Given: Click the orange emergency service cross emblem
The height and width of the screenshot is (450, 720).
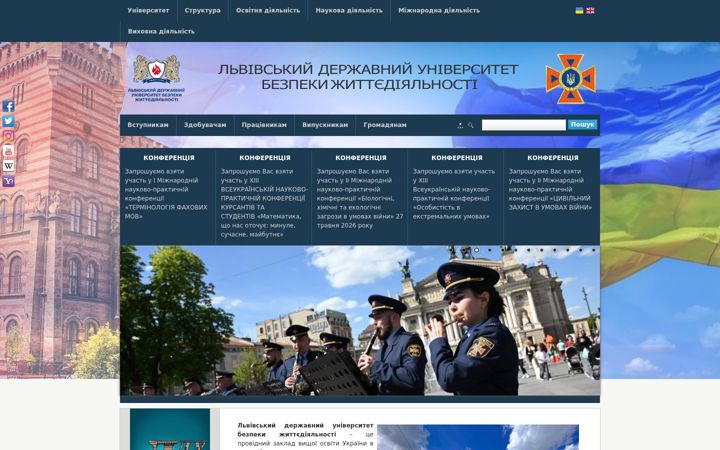Looking at the screenshot, I should 571,79.
